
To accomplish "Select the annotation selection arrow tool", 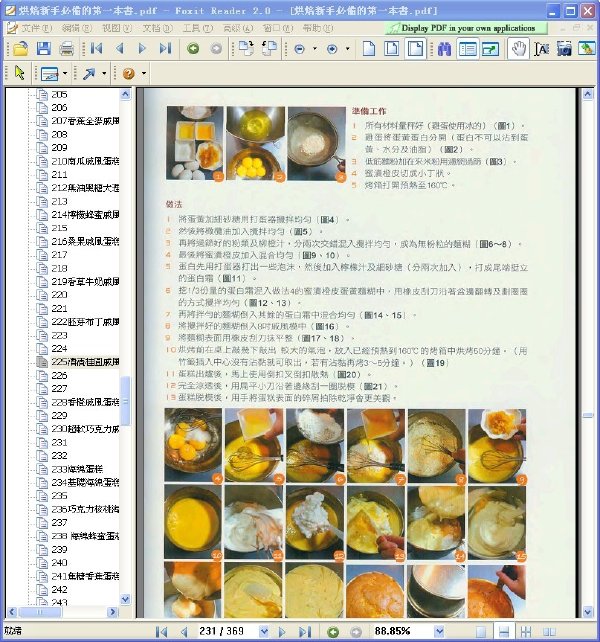I will click(x=19, y=73).
